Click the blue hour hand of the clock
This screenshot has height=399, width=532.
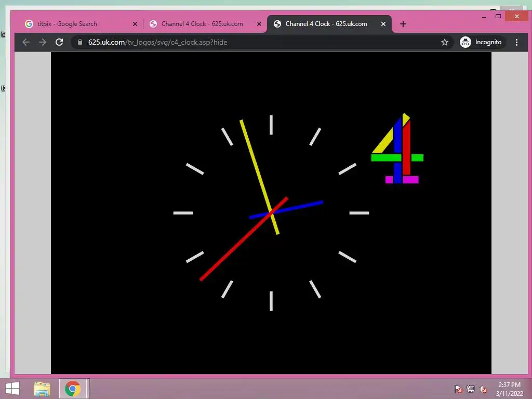tap(286, 210)
